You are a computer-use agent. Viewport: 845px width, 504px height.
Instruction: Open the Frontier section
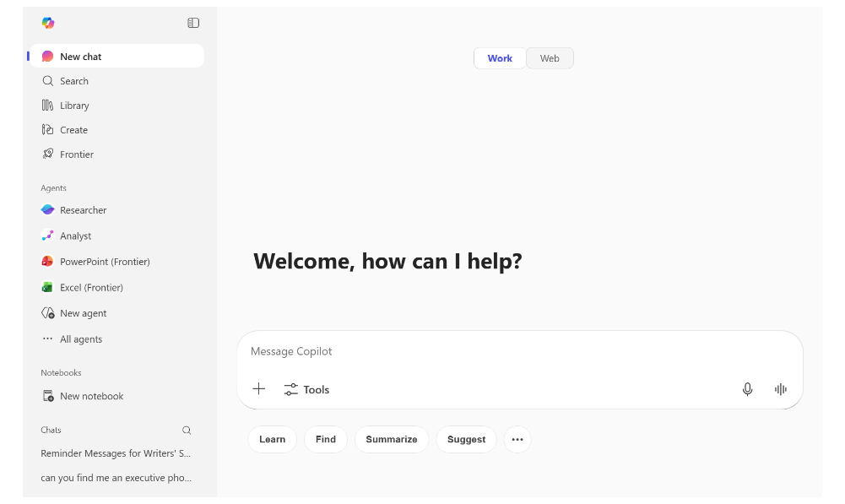point(78,154)
